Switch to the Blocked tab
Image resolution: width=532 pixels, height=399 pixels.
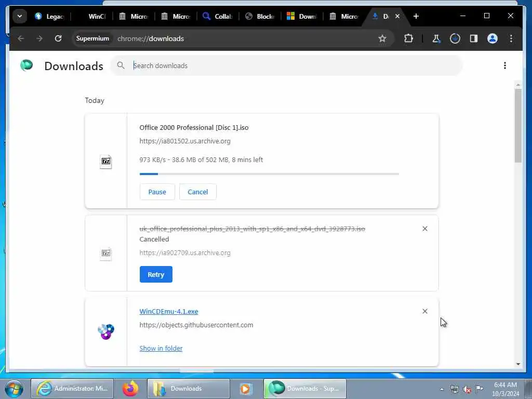click(260, 16)
